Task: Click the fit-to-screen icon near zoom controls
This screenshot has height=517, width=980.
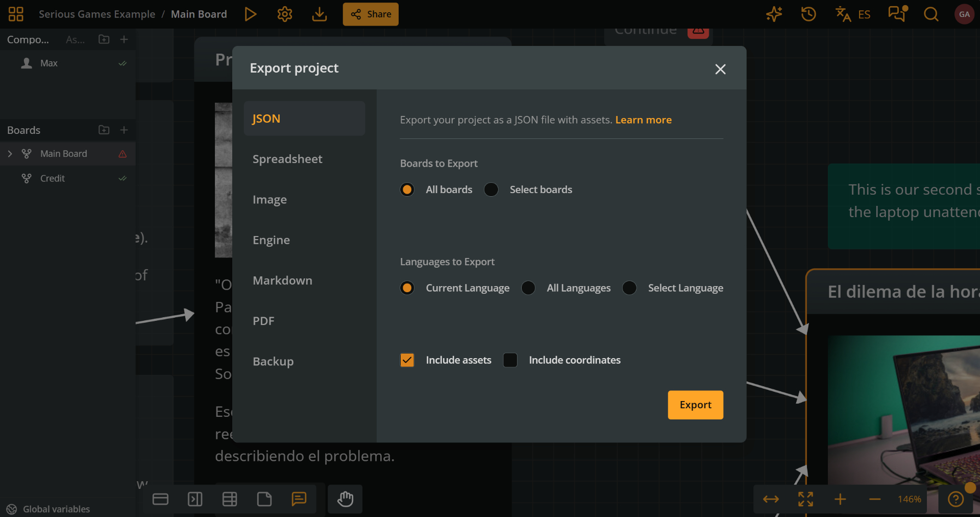Action: [805, 499]
